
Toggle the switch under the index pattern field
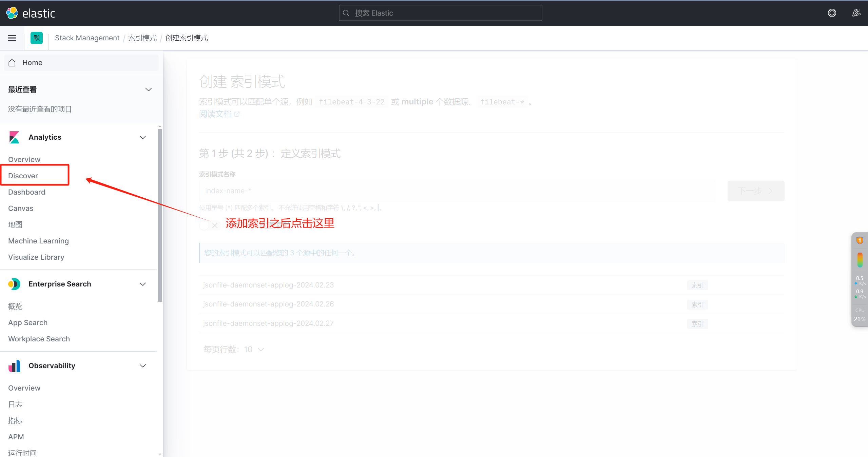[x=210, y=225]
